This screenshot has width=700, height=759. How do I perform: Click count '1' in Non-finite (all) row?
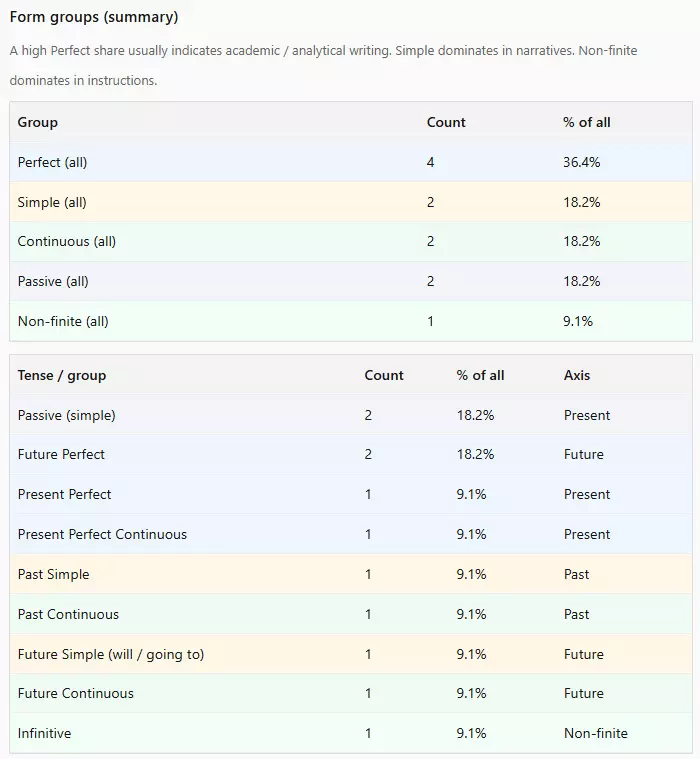[x=430, y=321]
